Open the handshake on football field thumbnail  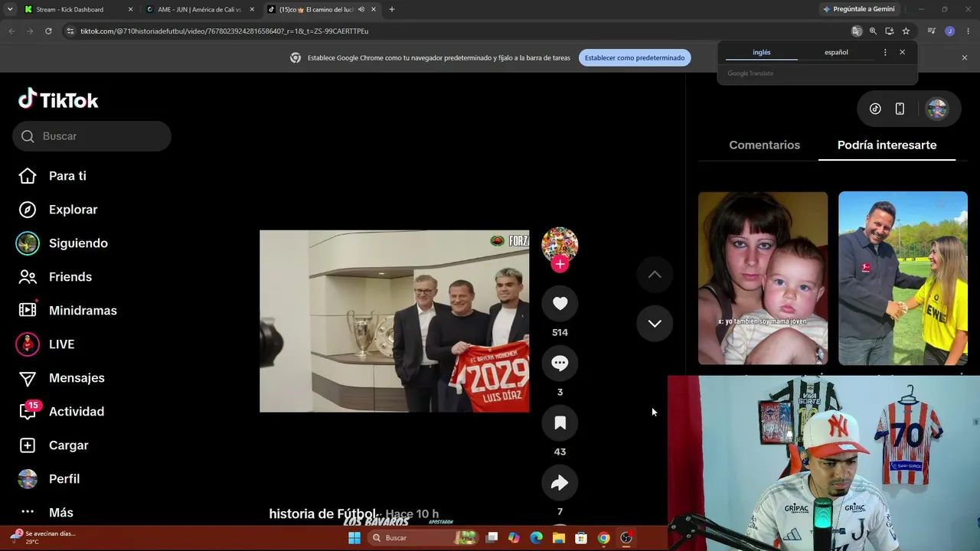pos(903,278)
